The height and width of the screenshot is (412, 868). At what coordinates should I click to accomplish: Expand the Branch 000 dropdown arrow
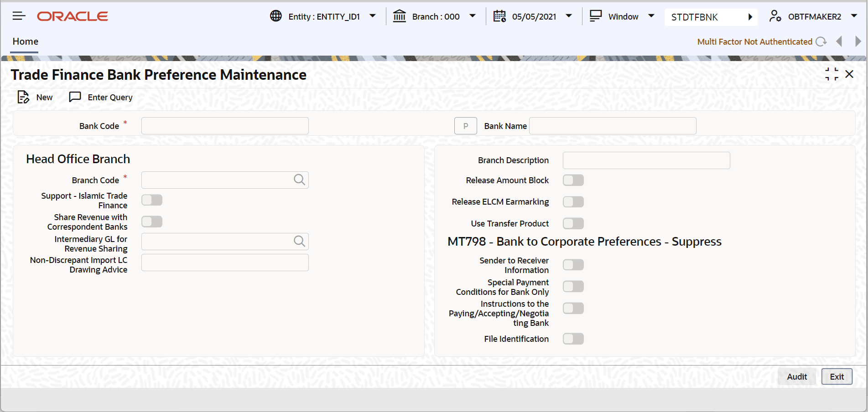[x=473, y=16]
